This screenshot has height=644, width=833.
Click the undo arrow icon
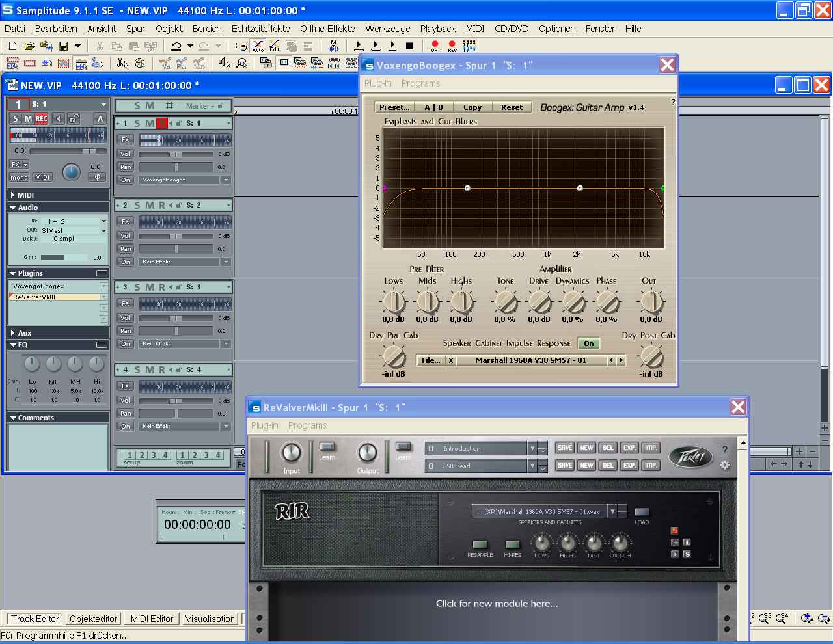[x=176, y=46]
